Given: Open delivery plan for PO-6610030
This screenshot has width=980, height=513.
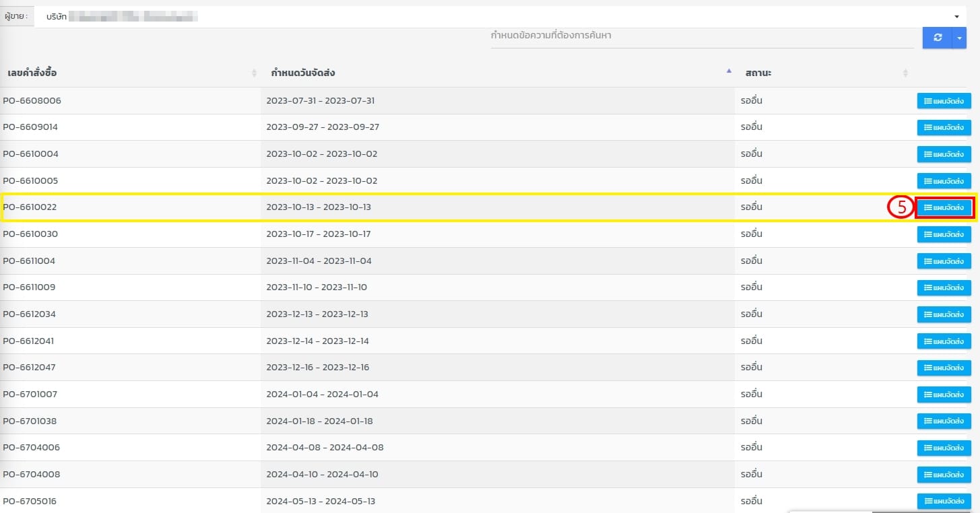Looking at the screenshot, I should tap(944, 234).
